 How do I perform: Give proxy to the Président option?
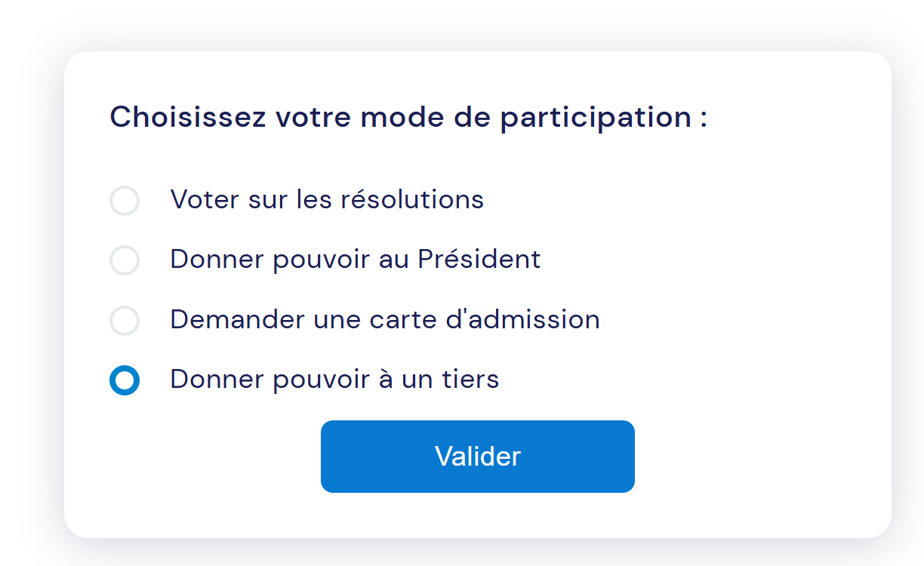(125, 260)
